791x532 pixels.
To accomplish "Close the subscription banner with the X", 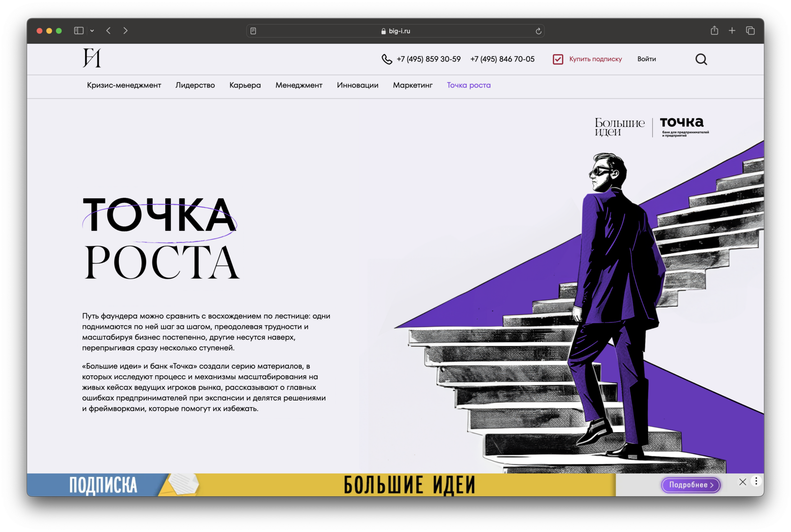I will click(743, 482).
